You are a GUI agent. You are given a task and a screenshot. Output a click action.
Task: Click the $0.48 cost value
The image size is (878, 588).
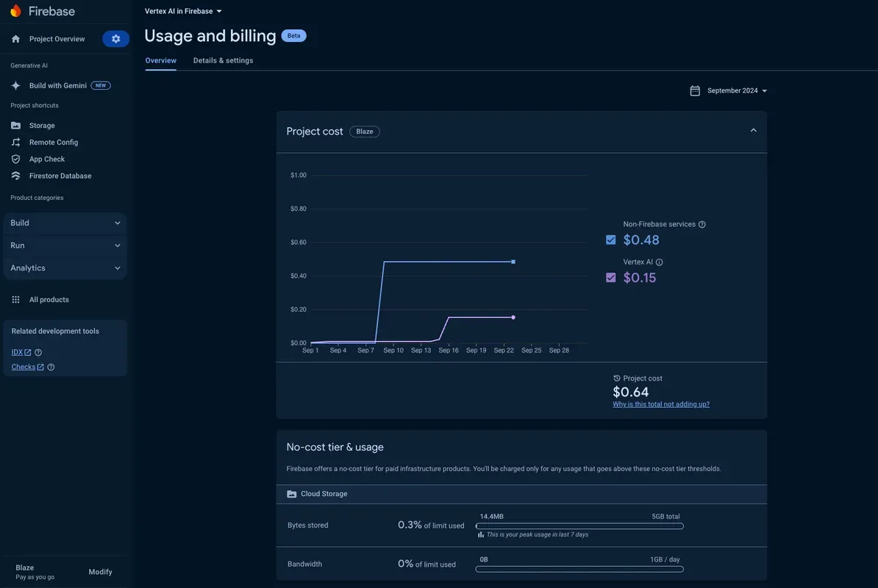click(641, 240)
